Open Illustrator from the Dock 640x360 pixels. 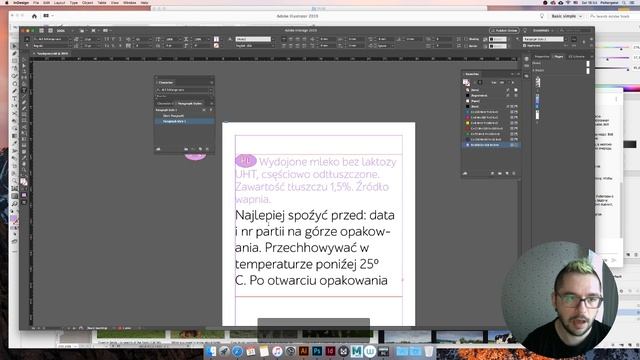coord(303,351)
